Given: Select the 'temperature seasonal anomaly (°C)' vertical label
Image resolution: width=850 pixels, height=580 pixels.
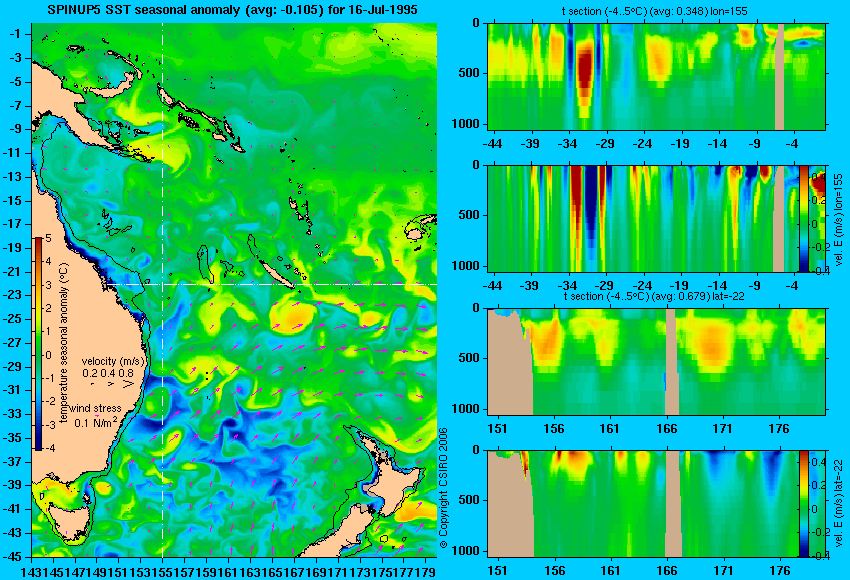Looking at the screenshot, I should tap(63, 343).
